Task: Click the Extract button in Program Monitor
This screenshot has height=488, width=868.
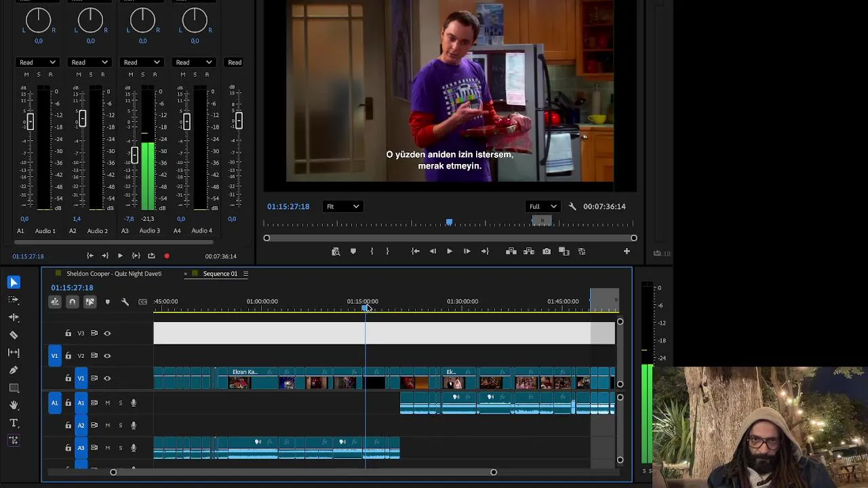Action: (x=529, y=251)
